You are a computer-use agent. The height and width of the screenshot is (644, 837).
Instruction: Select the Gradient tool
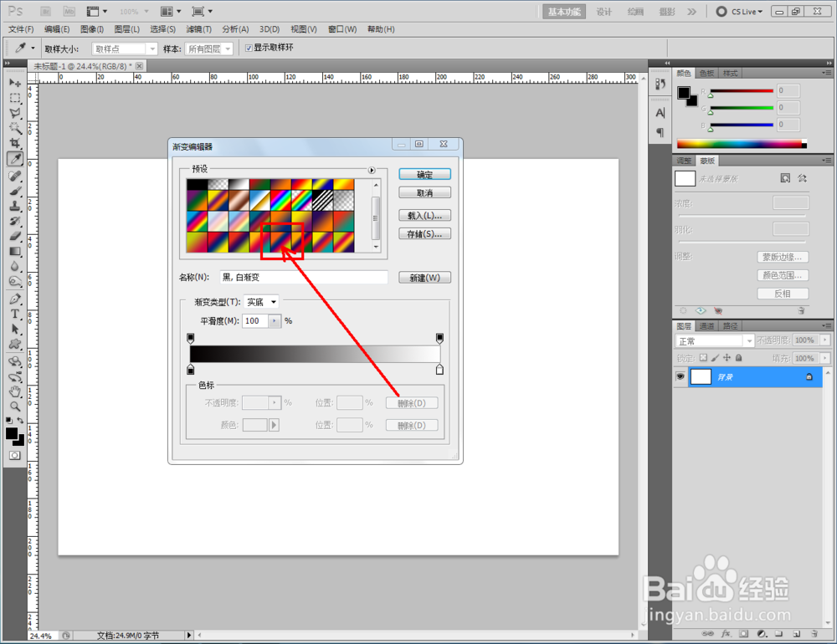pos(15,251)
